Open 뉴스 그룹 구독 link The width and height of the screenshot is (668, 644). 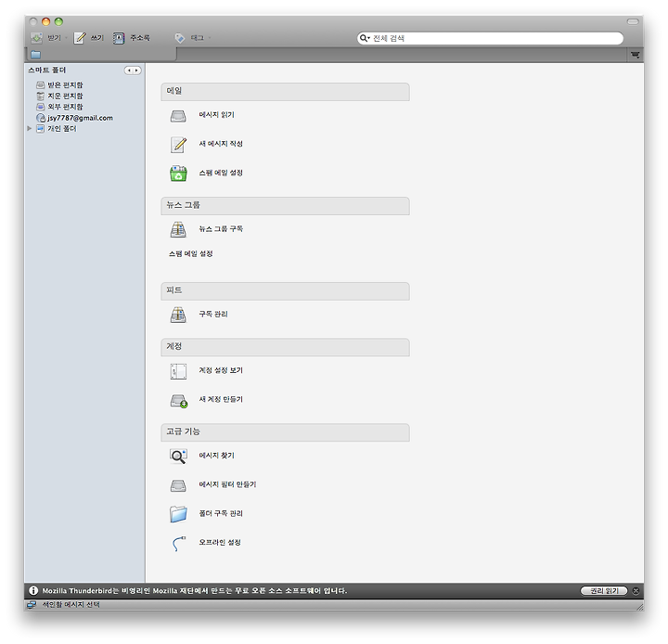(221, 229)
